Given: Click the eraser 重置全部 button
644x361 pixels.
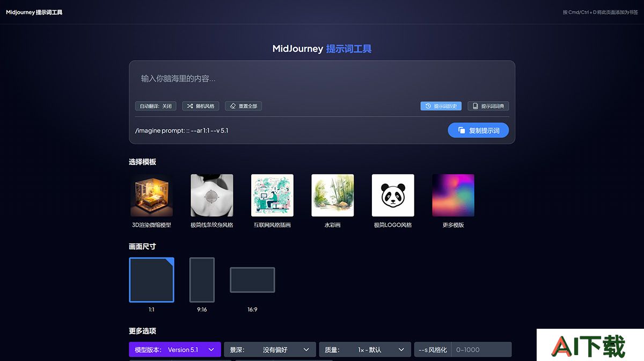Looking at the screenshot, I should 243,106.
